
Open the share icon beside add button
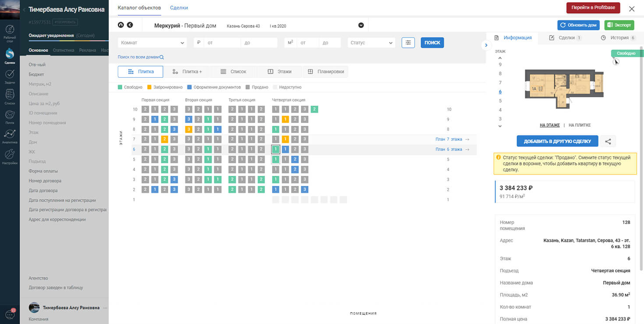coord(608,141)
